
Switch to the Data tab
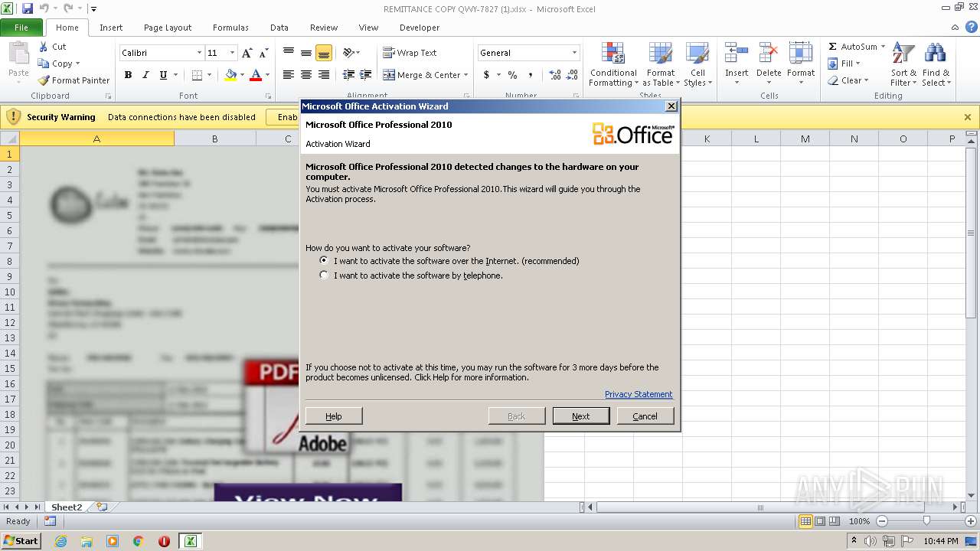(x=279, y=28)
